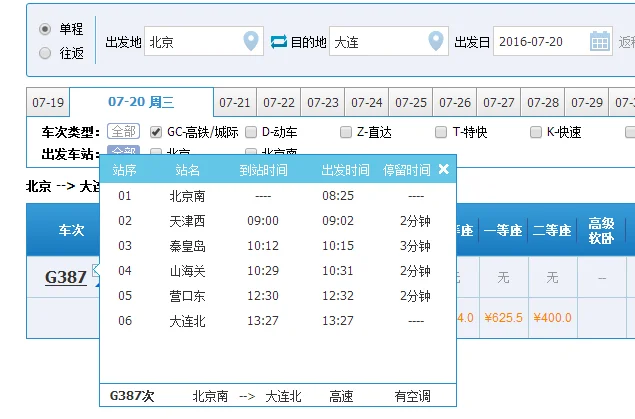
Task: Click the G387次 footer label
Action: [x=132, y=396]
